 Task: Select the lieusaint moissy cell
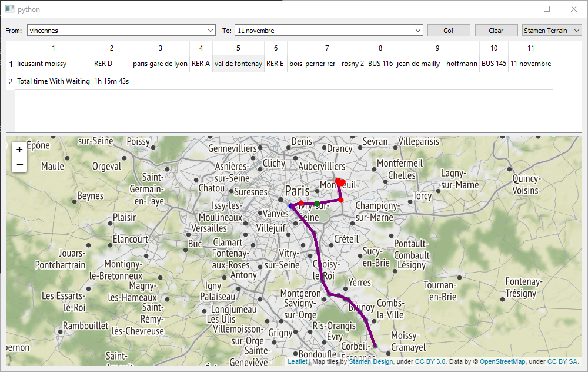[x=54, y=64]
